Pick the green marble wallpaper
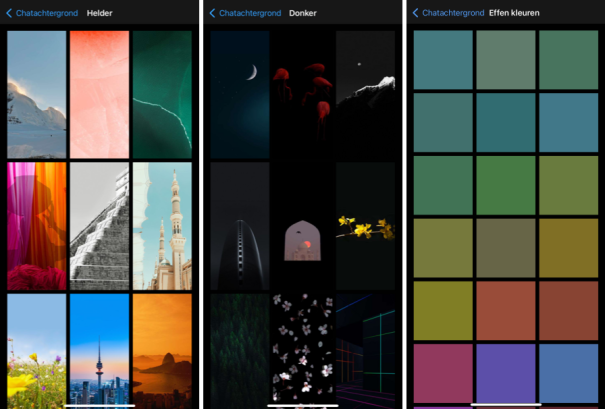Viewport: 605px width, 409px height. pyautogui.click(x=162, y=95)
